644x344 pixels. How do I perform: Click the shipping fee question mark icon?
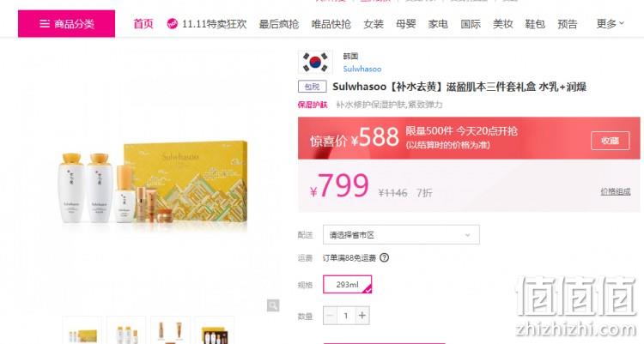[x=384, y=258]
